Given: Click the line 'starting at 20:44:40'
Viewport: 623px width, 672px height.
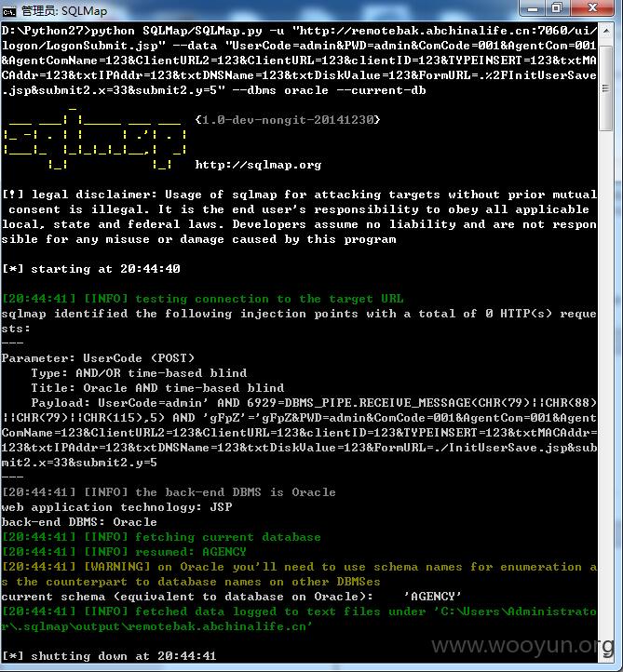Looking at the screenshot, I should coord(91,269).
